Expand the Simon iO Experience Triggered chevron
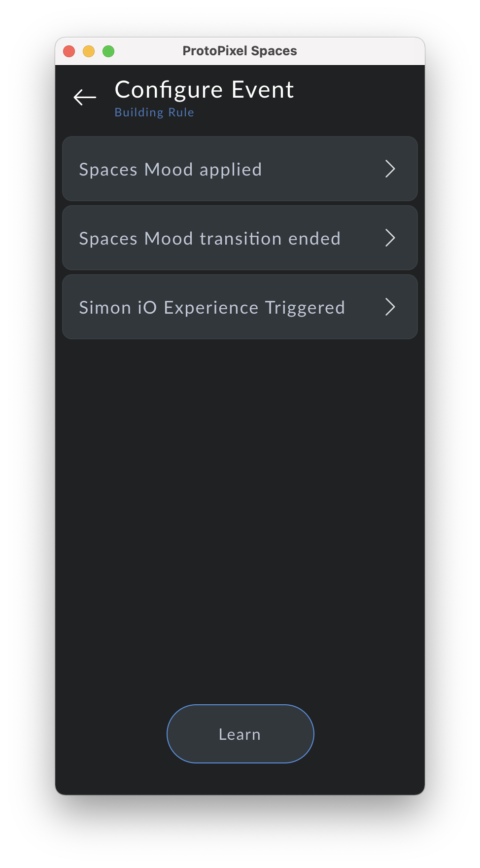The width and height of the screenshot is (480, 868). tap(390, 307)
